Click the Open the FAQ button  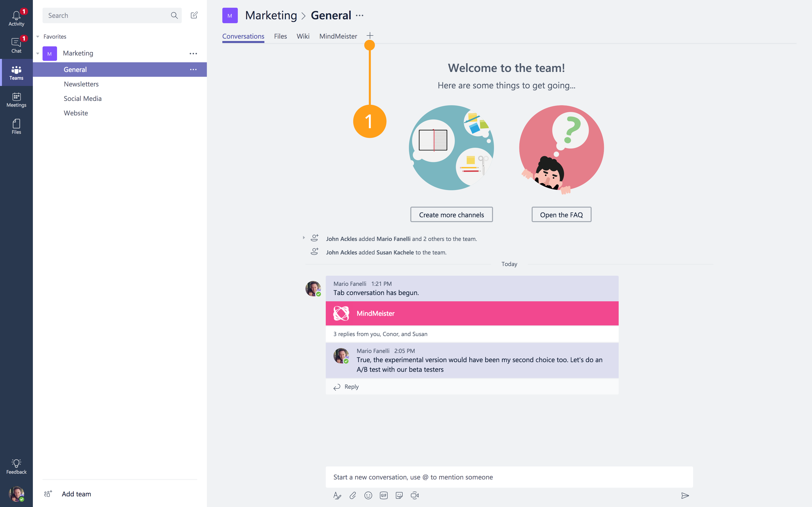pyautogui.click(x=561, y=214)
